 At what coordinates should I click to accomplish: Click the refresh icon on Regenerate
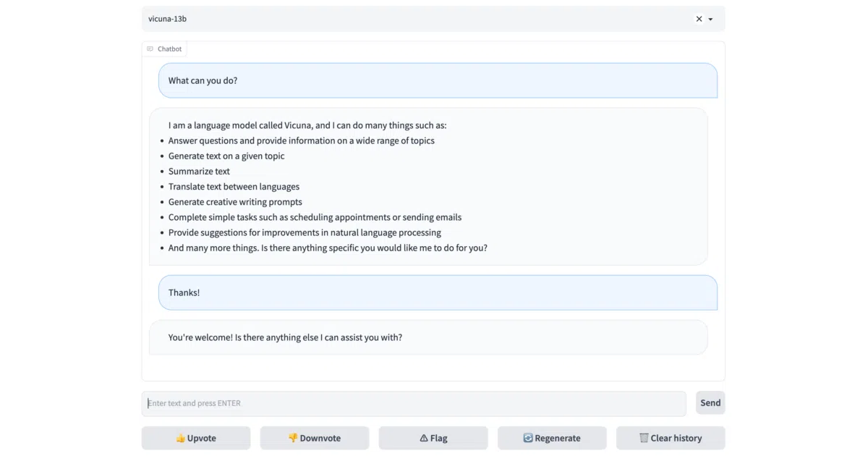pyautogui.click(x=528, y=438)
